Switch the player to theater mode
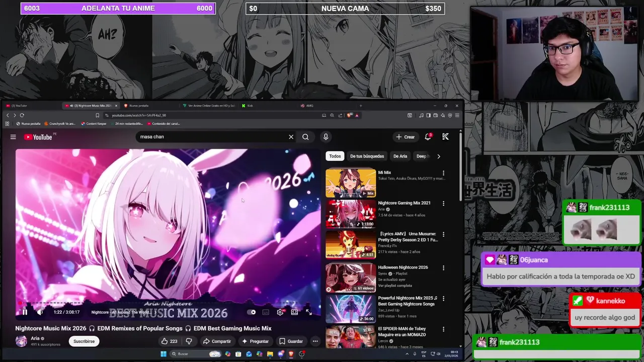 (x=294, y=312)
